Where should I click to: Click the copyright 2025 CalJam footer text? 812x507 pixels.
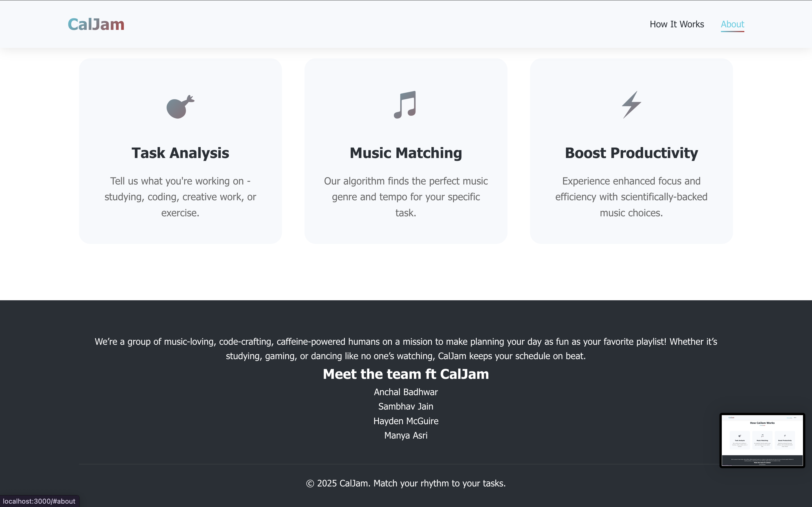point(406,483)
